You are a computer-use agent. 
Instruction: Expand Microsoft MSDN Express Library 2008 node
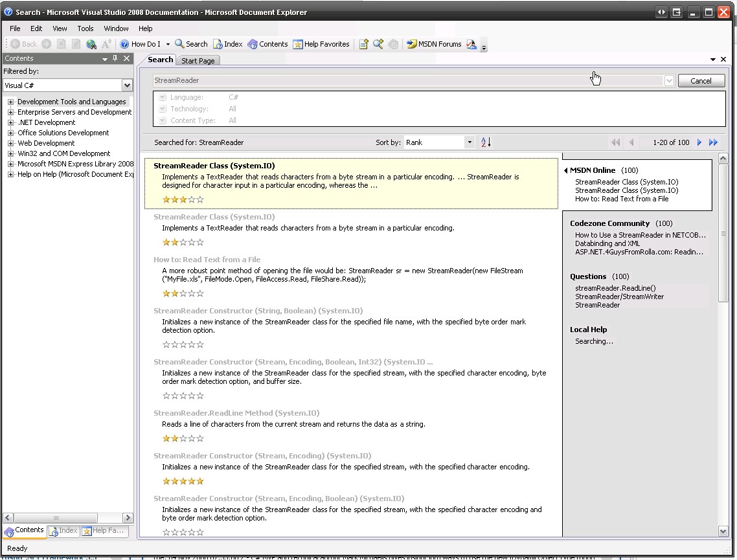[10, 164]
